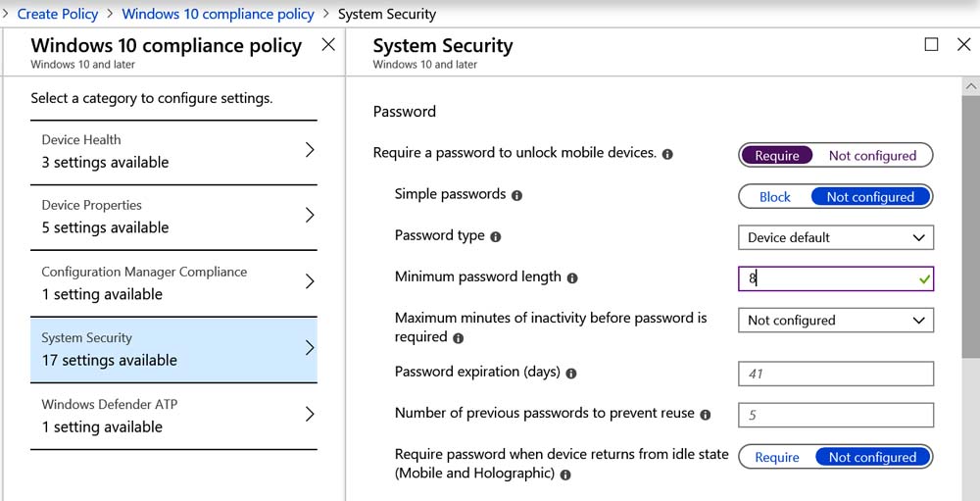The height and width of the screenshot is (501, 980).
Task: Open the Password type dropdown
Action: click(836, 237)
